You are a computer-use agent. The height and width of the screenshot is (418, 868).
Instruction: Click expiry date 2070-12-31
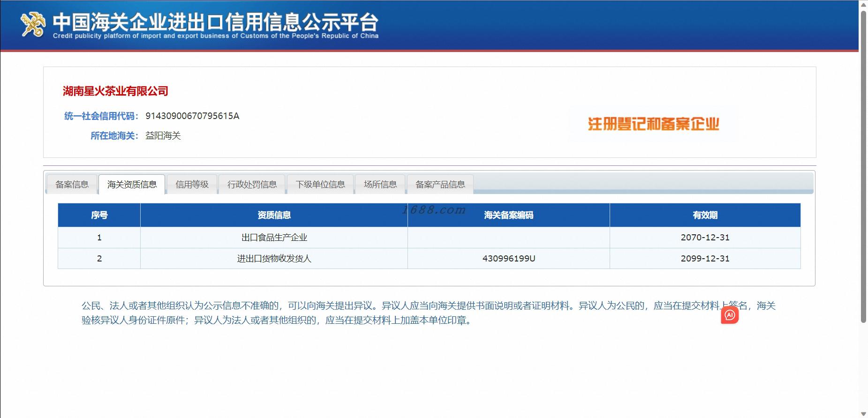coord(705,238)
